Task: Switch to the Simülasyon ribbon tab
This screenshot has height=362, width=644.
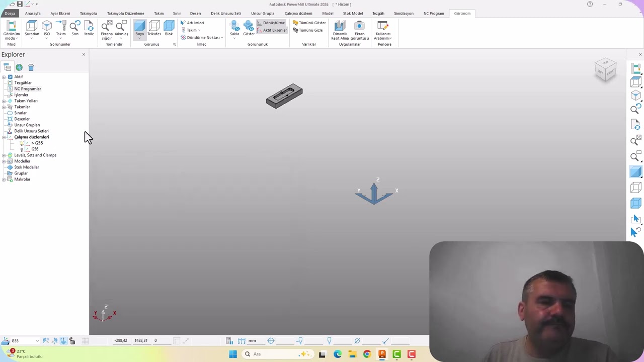Action: (x=404, y=14)
